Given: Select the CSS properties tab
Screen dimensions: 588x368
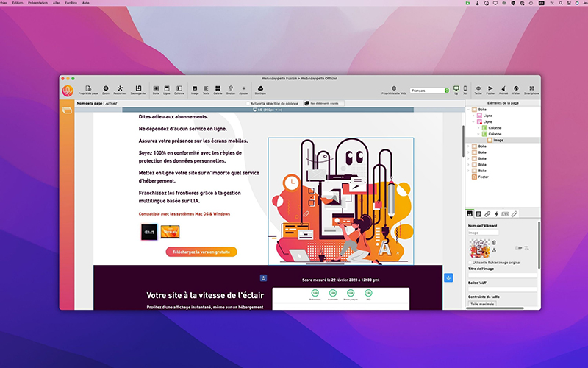Looking at the screenshot, I should [505, 214].
